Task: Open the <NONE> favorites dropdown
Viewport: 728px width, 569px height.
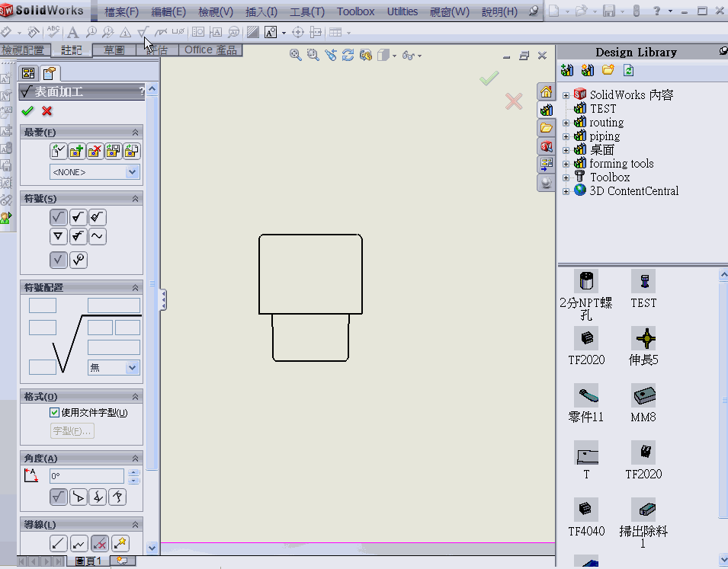Action: coord(132,172)
